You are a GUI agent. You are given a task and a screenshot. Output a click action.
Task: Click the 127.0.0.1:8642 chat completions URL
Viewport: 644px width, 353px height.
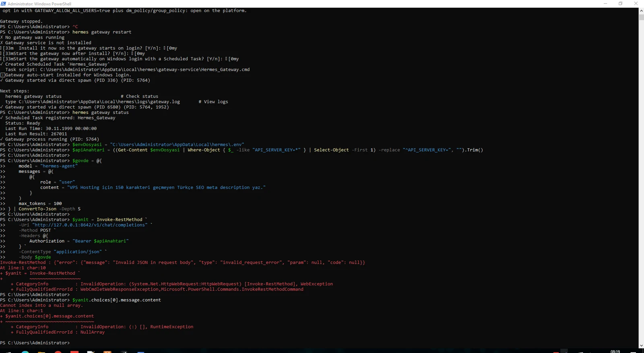(x=90, y=225)
